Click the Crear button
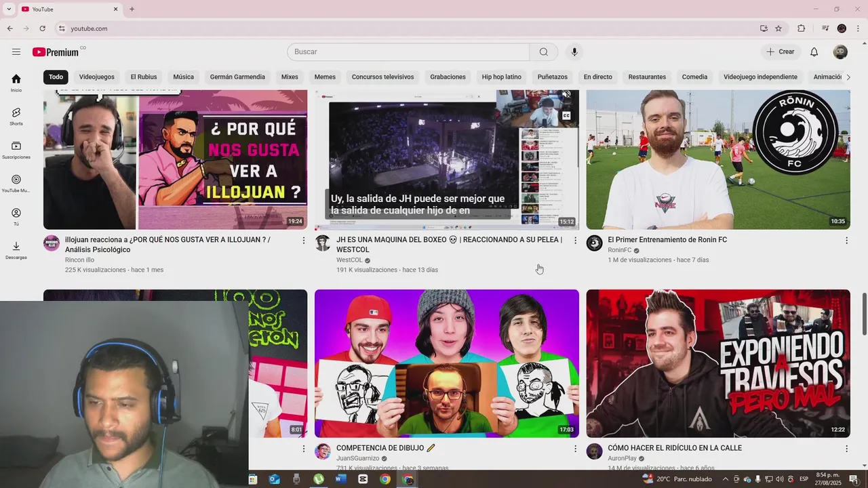 click(x=781, y=52)
